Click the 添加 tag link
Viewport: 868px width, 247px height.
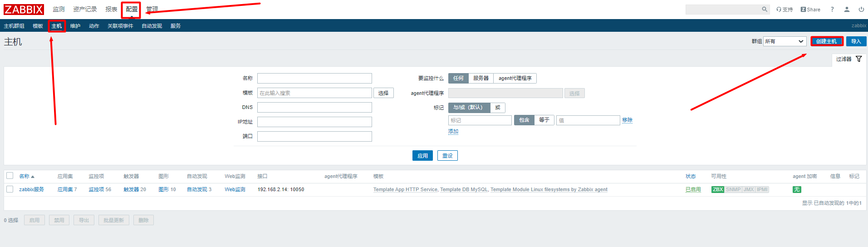[453, 131]
